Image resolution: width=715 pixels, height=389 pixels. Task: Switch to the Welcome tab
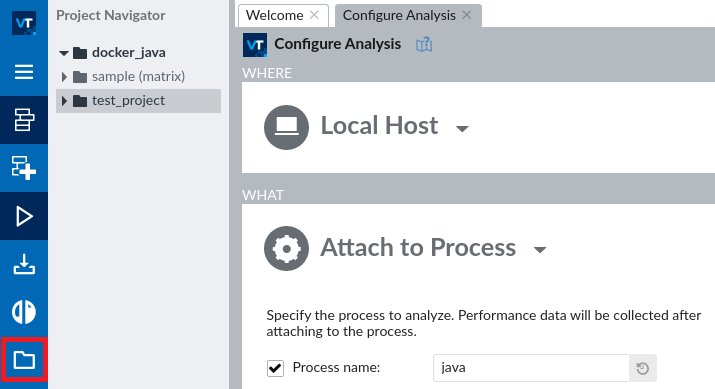tap(275, 16)
